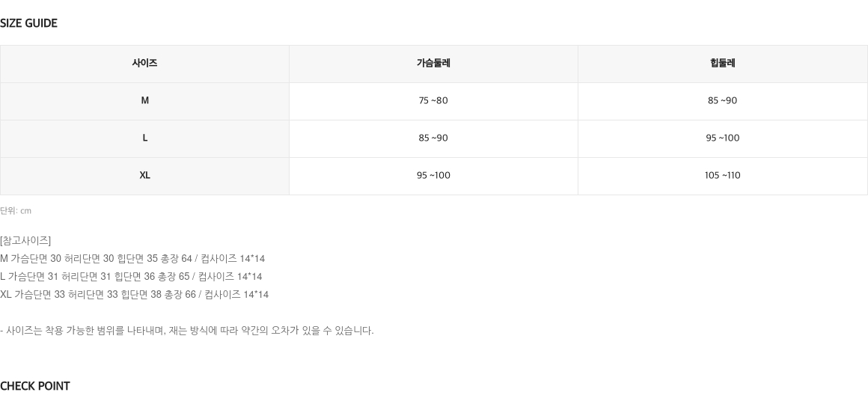Click the 105 ~110 hip cell
Viewport: 868px width, 419px height.
pos(722,176)
